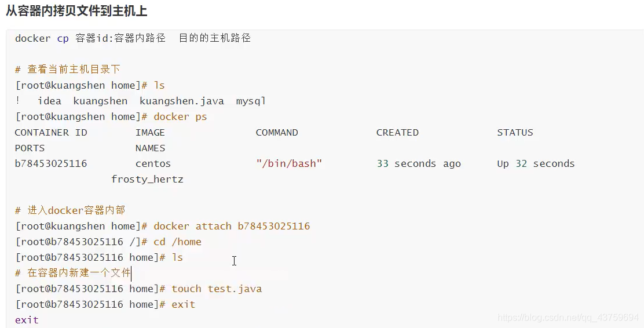Click '33 seconds ago' created value
Screen dimensions: 644x328
pyautogui.click(x=419, y=163)
